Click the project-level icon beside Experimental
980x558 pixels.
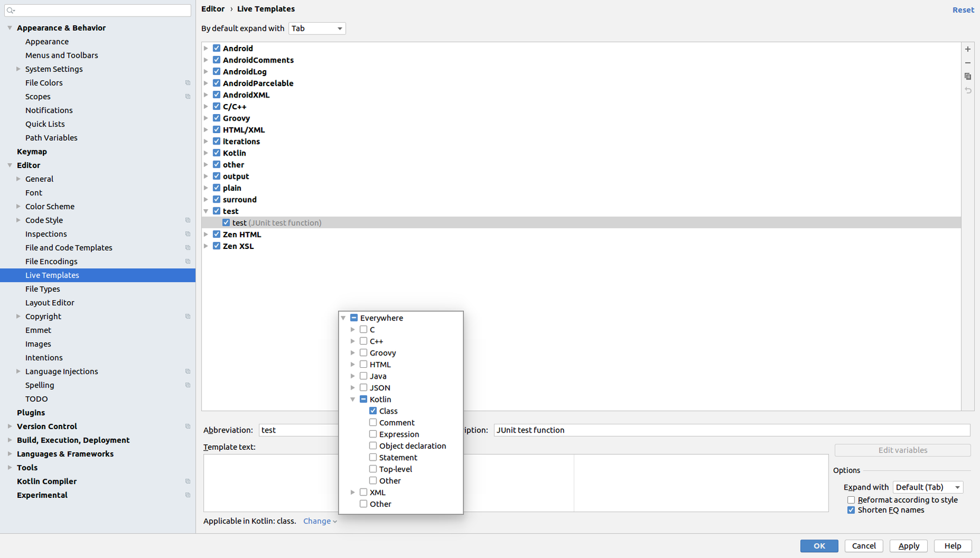pyautogui.click(x=188, y=495)
